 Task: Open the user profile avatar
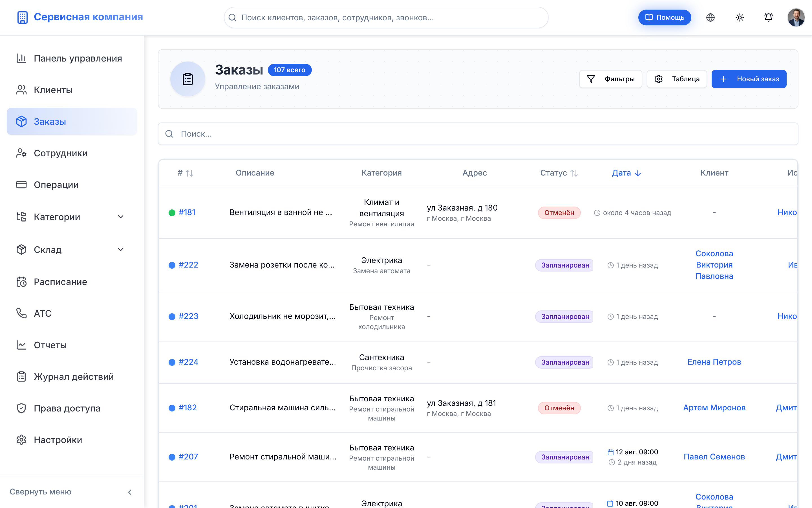796,17
